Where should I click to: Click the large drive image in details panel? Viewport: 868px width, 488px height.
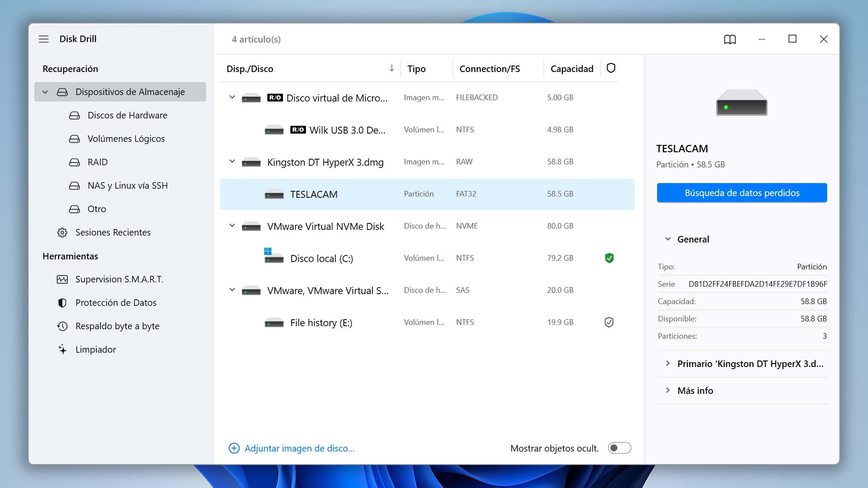[x=742, y=103]
